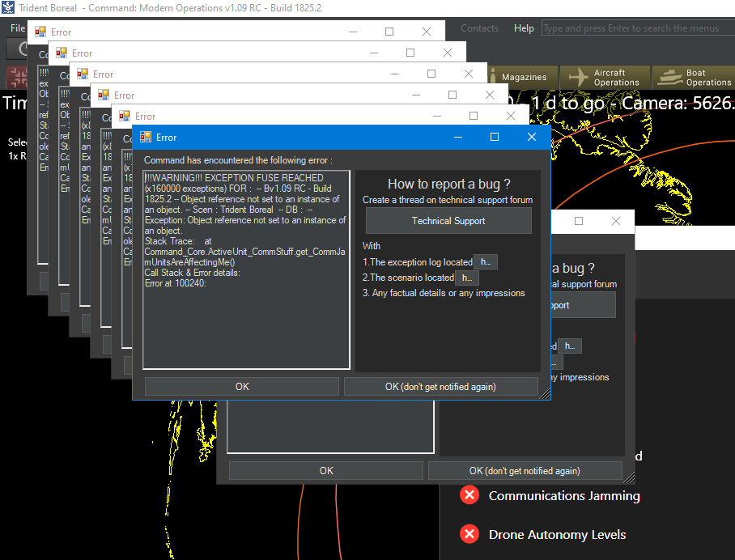Screen dimensions: 735x560
Task: Click the '3. Any factual details' line
Action: point(444,293)
